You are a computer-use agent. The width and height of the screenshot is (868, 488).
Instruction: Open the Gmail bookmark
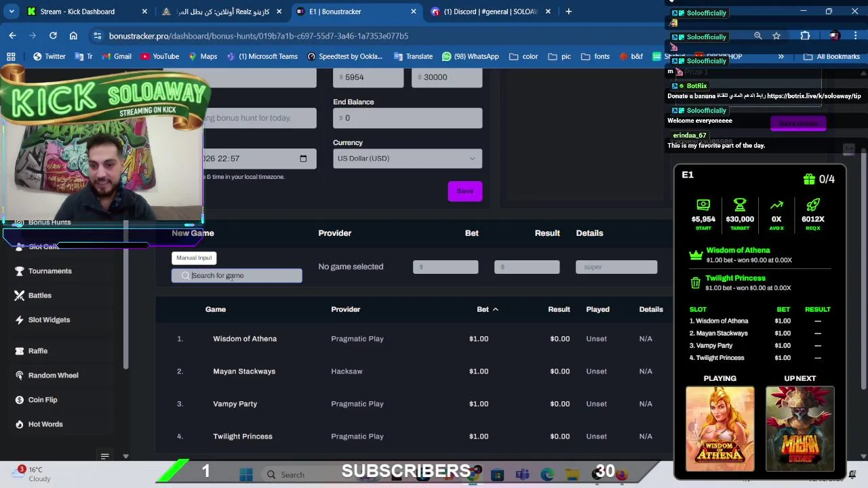click(x=115, y=56)
